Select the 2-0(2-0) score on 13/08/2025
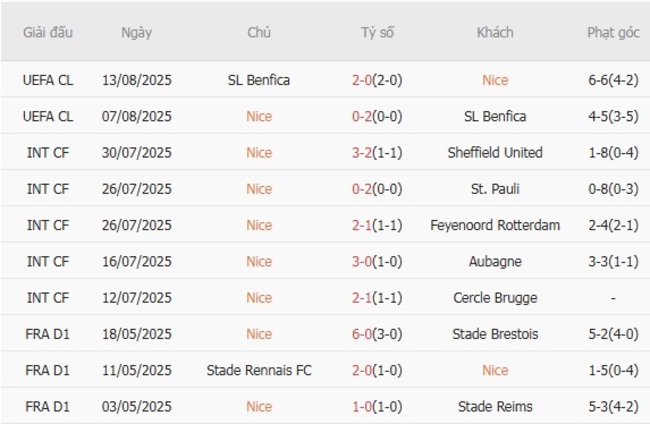This screenshot has height=424, width=650. (x=377, y=80)
